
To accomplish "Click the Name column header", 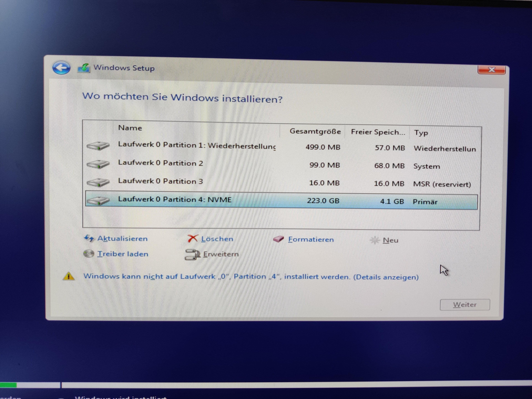I will (x=130, y=128).
